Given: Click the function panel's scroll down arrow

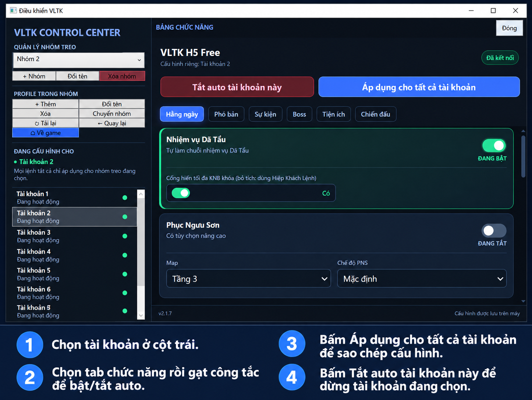Looking at the screenshot, I should [523, 301].
